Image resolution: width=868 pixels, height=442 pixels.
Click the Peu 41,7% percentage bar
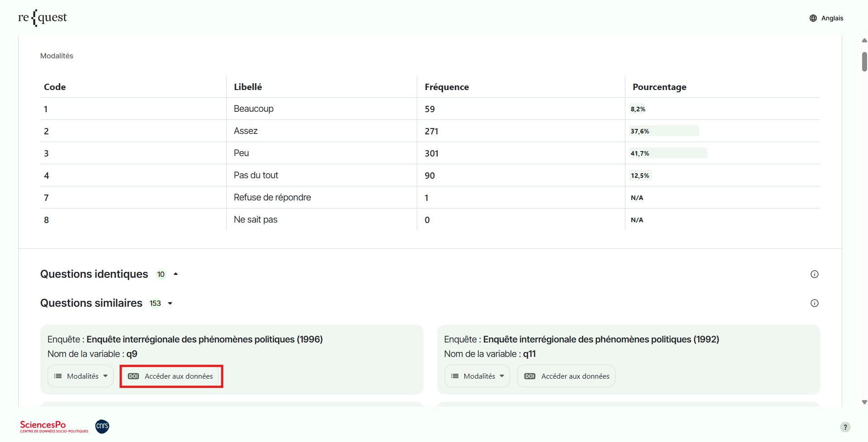tap(668, 153)
